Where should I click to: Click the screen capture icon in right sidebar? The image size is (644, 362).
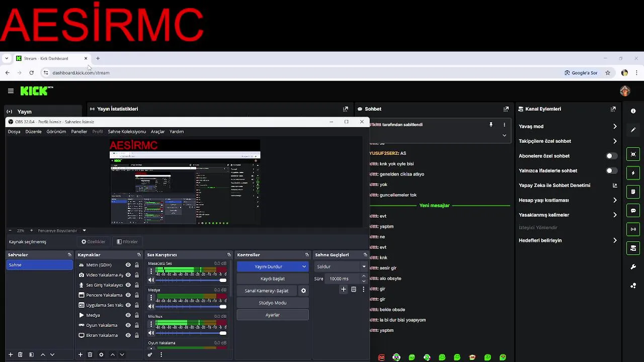[x=633, y=154]
